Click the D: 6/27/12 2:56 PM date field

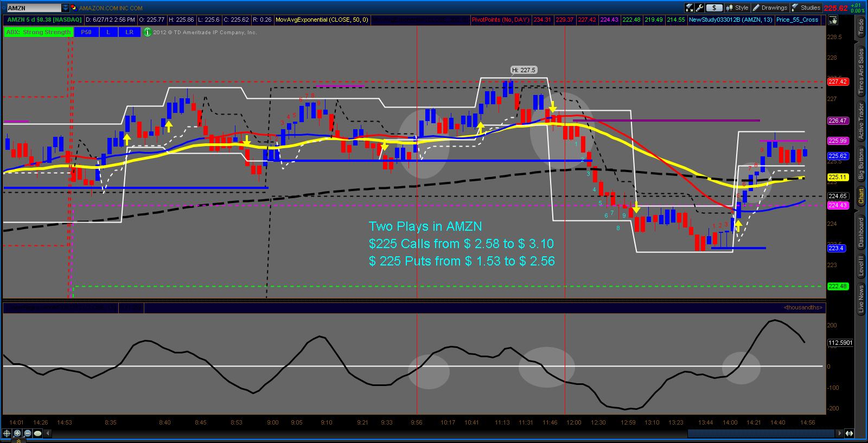[x=111, y=20]
